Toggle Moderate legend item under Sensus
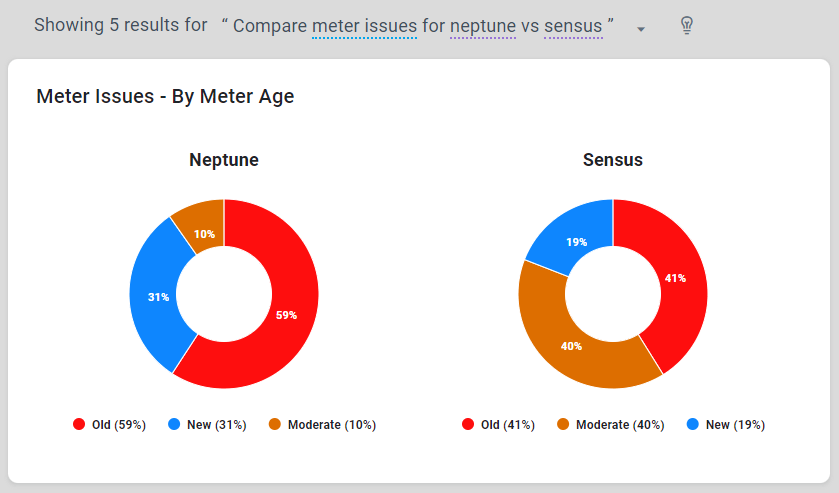839x493 pixels. [611, 425]
